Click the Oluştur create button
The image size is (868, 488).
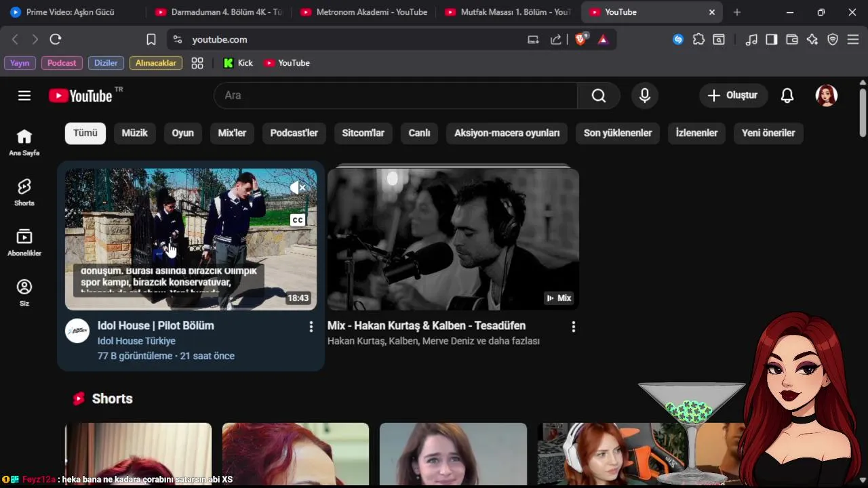[733, 96]
